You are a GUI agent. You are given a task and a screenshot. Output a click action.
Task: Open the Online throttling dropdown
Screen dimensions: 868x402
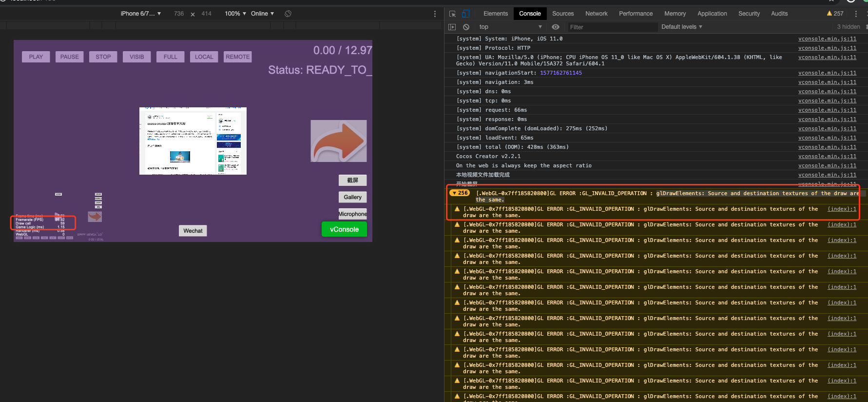(x=263, y=14)
